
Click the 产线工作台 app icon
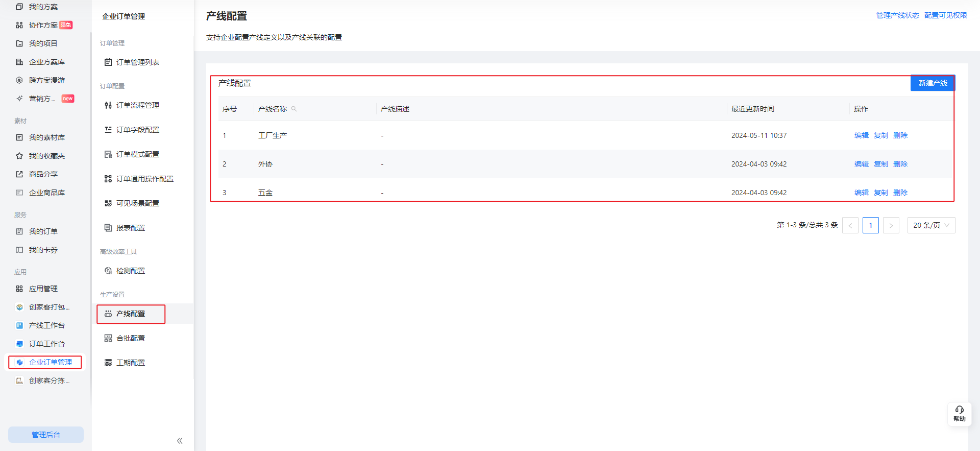click(x=19, y=325)
